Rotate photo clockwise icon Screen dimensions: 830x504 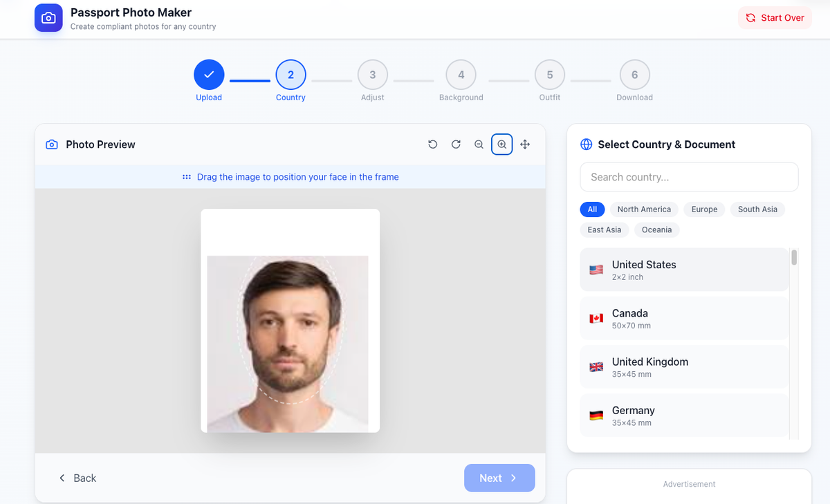click(x=456, y=144)
